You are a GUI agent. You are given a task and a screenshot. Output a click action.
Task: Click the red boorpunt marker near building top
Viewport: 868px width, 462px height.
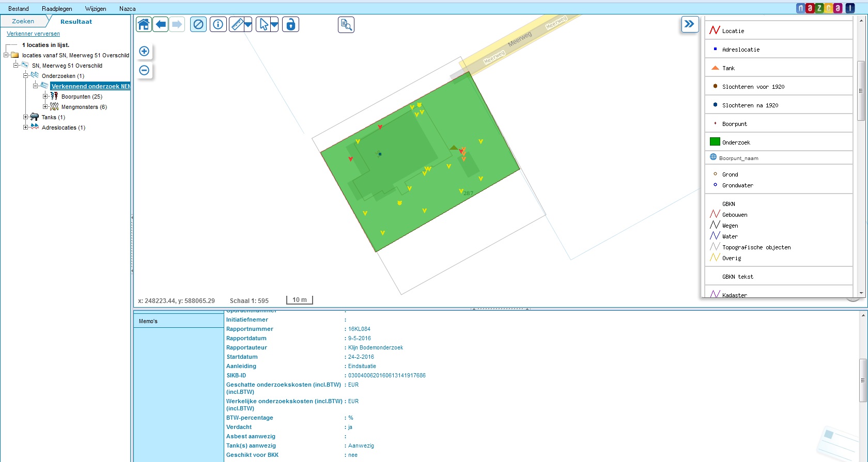(x=380, y=126)
